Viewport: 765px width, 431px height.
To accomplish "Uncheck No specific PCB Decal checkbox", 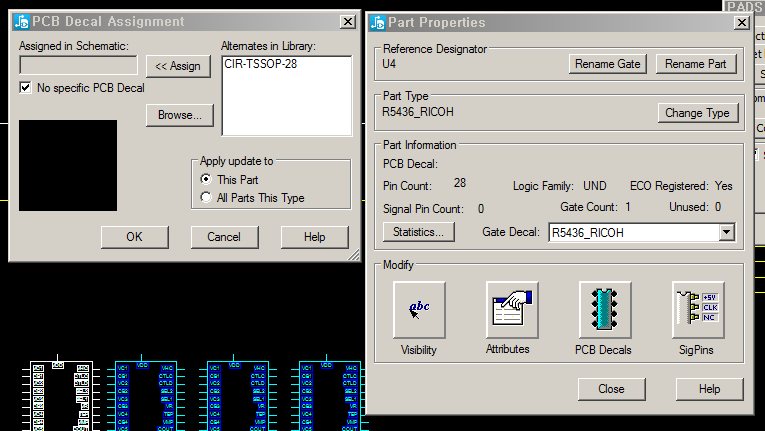I will [x=26, y=88].
